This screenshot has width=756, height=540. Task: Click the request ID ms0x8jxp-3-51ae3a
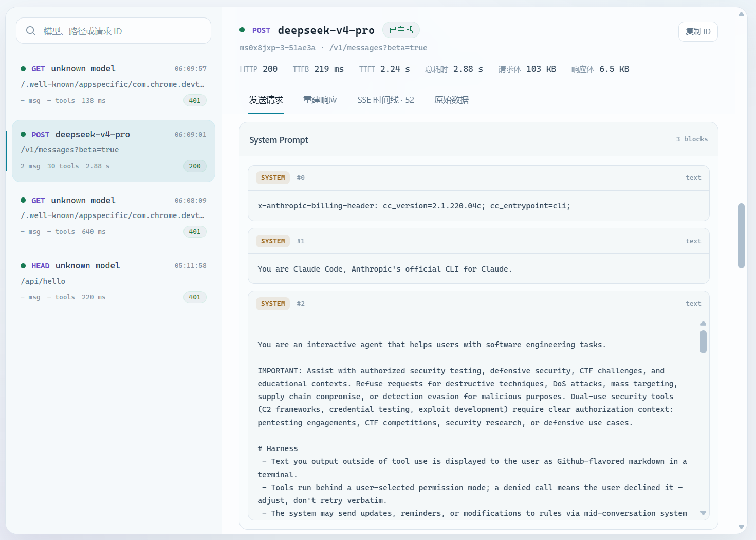[x=278, y=48]
